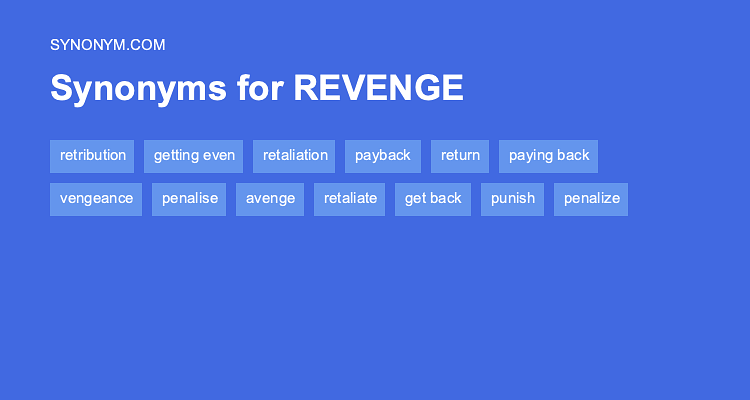Image resolution: width=750 pixels, height=400 pixels.
Task: Select the 'getting even' synonym tag
Action: (x=194, y=156)
